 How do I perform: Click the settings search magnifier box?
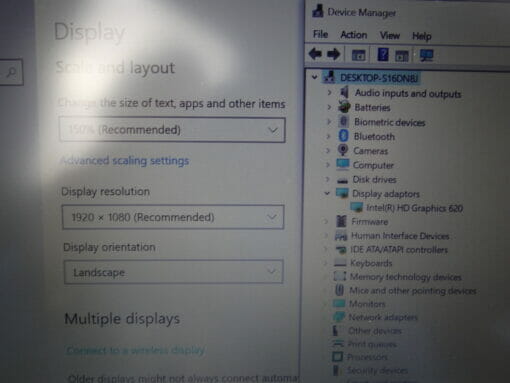pyautogui.click(x=11, y=72)
